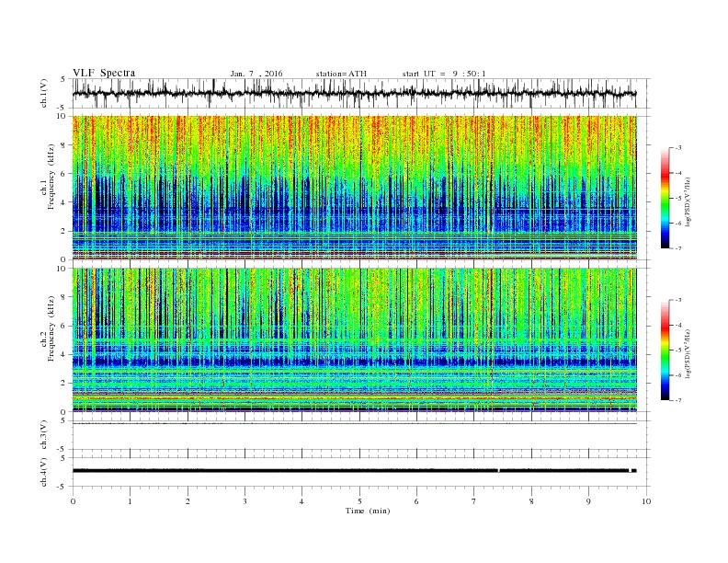Click the ch.2 spectrogram color bar

665,350
